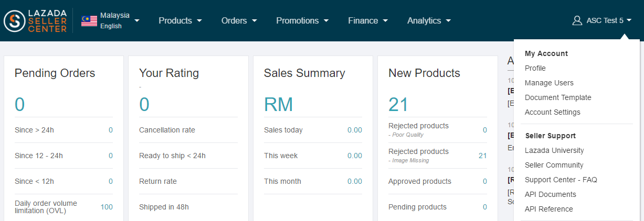Open Lazada University link
This screenshot has height=221, width=644.
tap(554, 150)
